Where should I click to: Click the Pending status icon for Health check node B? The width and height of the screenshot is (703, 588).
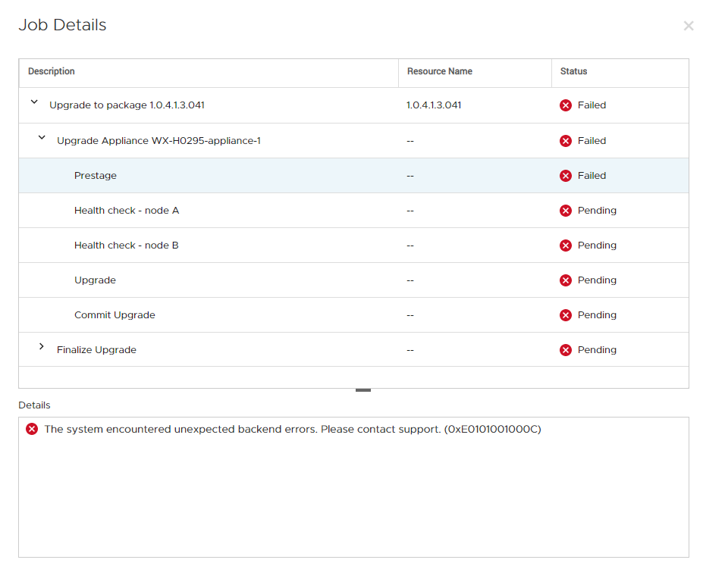[565, 245]
